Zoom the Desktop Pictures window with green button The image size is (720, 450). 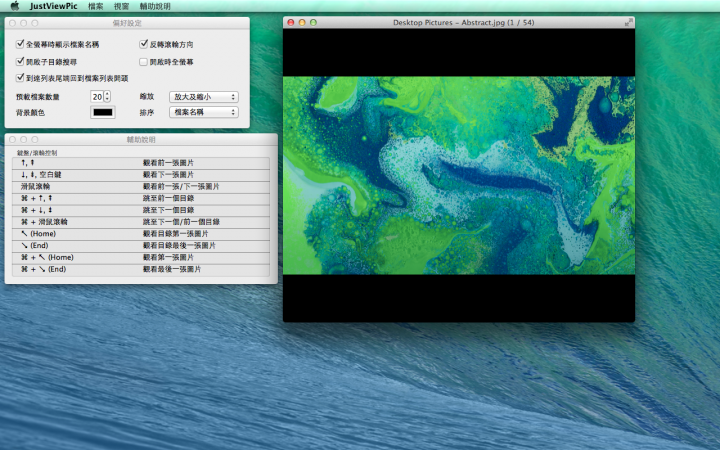pos(313,22)
